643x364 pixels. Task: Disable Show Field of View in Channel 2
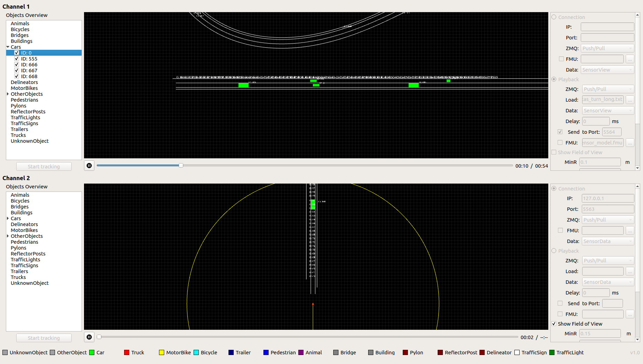[554, 324]
